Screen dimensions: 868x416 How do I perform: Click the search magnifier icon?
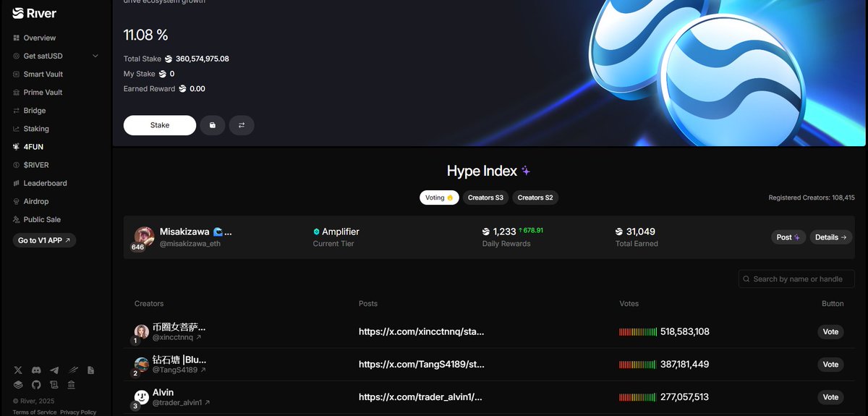(x=746, y=279)
